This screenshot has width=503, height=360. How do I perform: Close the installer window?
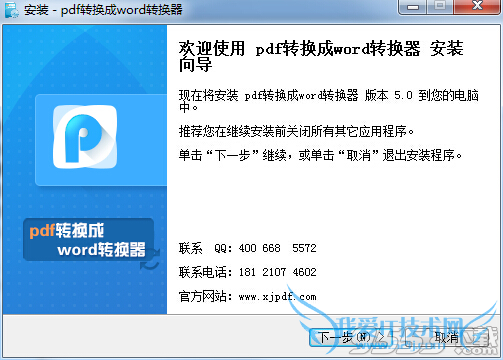click(477, 7)
